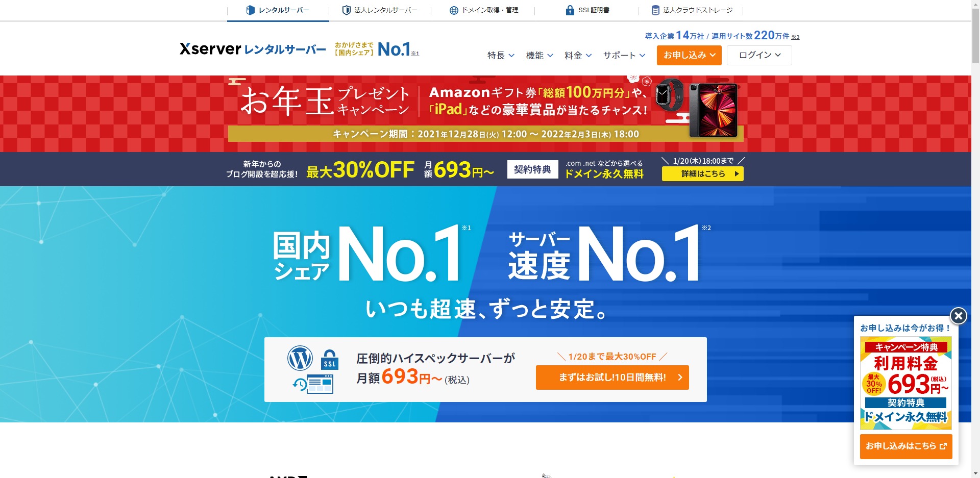Click まずはお試し!10日間無料! button
Screen dimensions: 980x478
(612, 378)
